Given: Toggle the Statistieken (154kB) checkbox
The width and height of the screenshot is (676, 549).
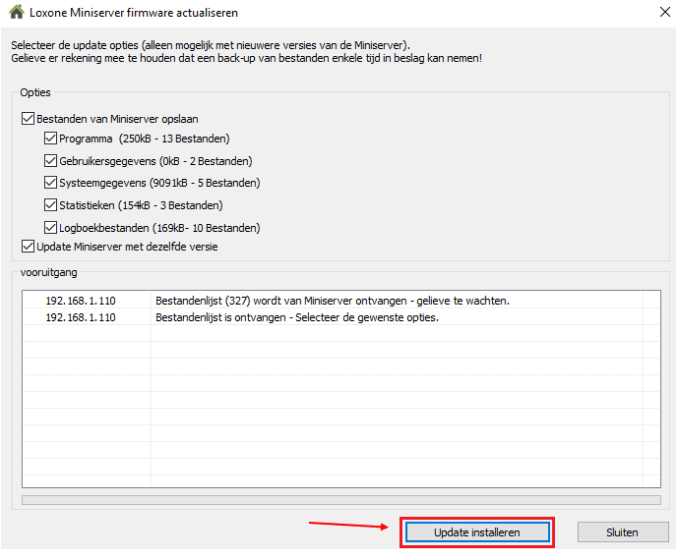Looking at the screenshot, I should 50,205.
